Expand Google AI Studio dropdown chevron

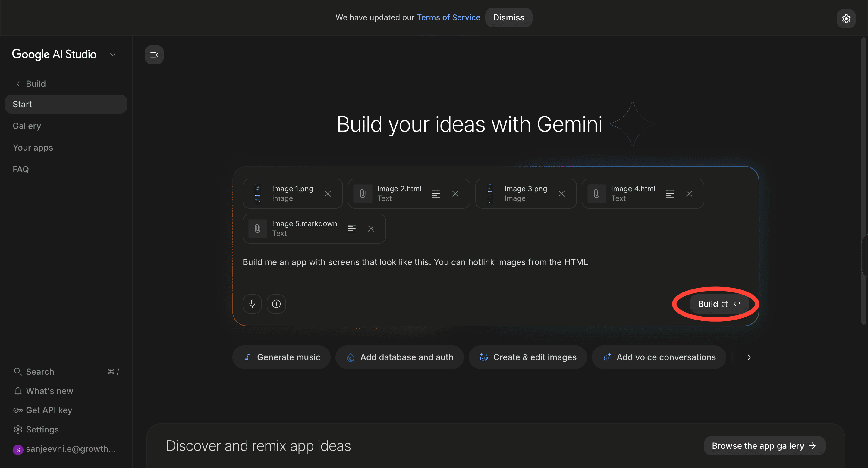click(x=113, y=55)
